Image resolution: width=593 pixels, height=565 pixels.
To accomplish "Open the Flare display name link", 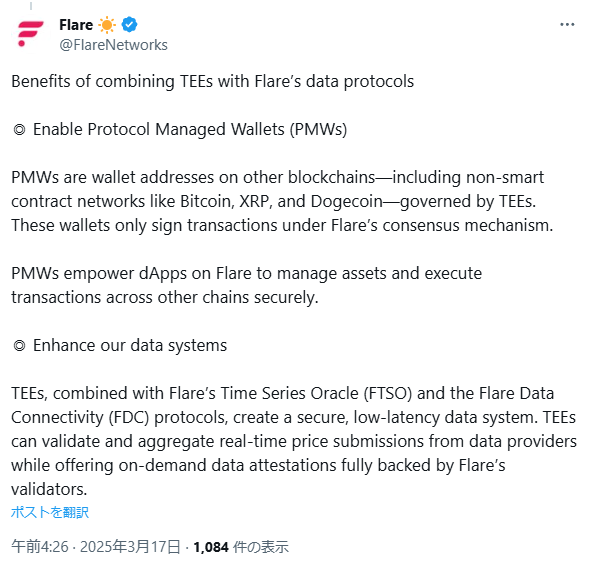I will coord(76,25).
